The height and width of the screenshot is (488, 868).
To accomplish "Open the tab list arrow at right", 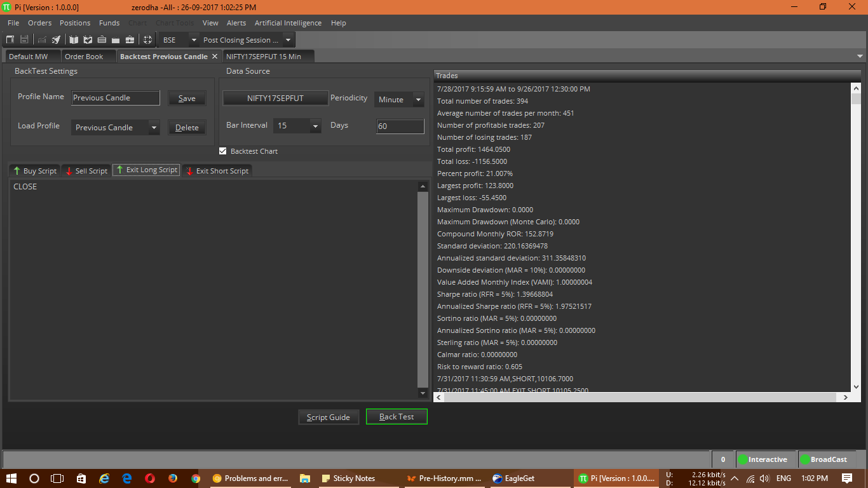I will coord(860,57).
